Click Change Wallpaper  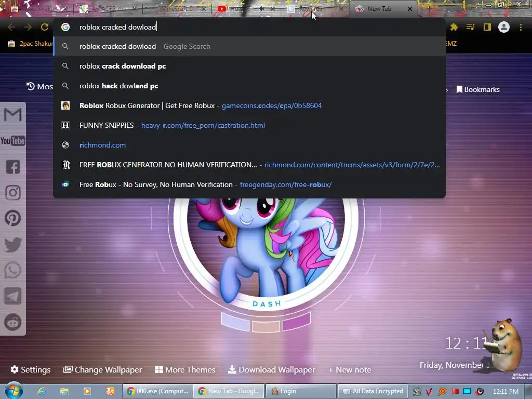click(x=102, y=369)
